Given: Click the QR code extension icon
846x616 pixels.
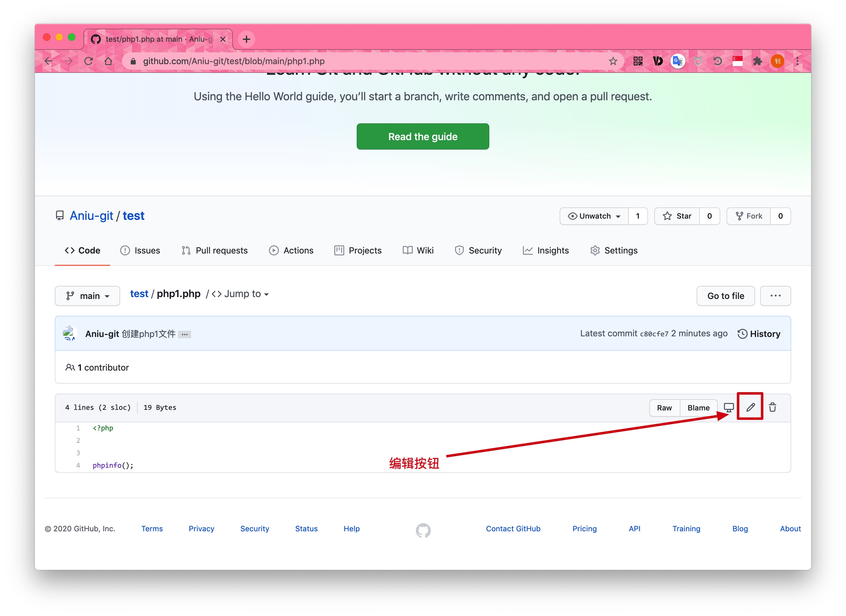Looking at the screenshot, I should (637, 61).
